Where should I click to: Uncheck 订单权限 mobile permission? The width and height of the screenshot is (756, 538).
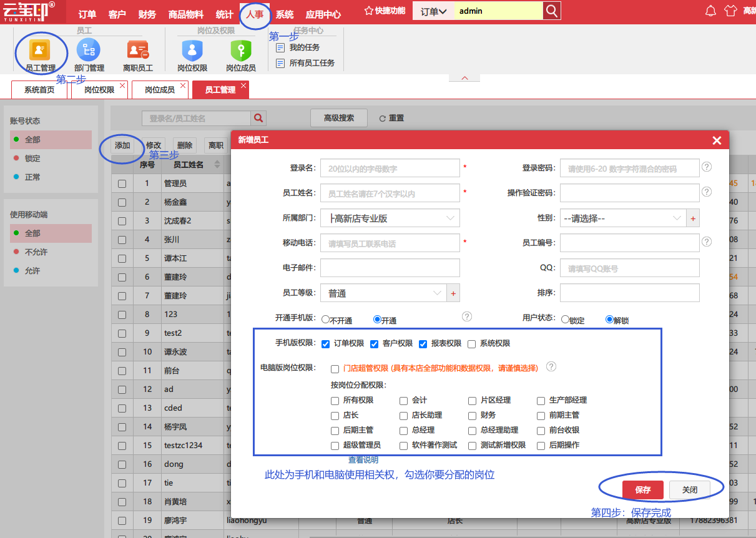[x=326, y=344]
